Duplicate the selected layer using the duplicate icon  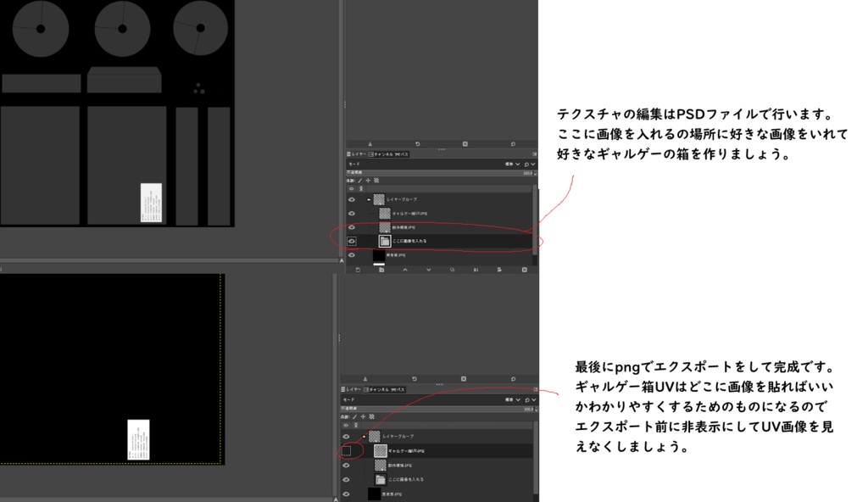pyautogui.click(x=453, y=270)
